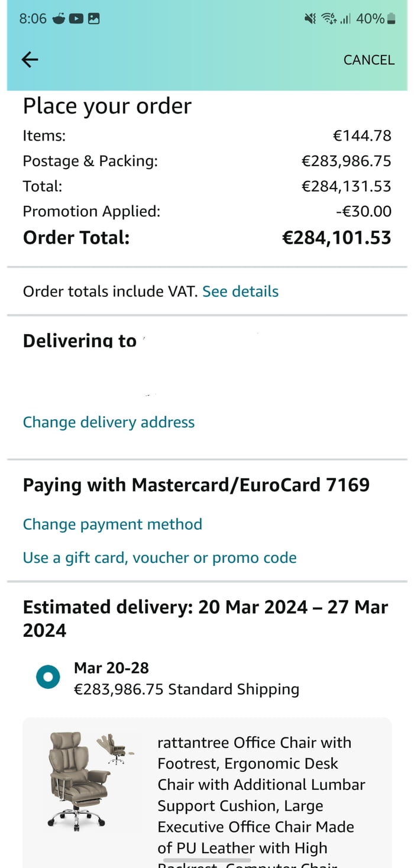Select the Mar 20-28 Standard Shipping option
This screenshot has width=414, height=868.
click(x=48, y=676)
